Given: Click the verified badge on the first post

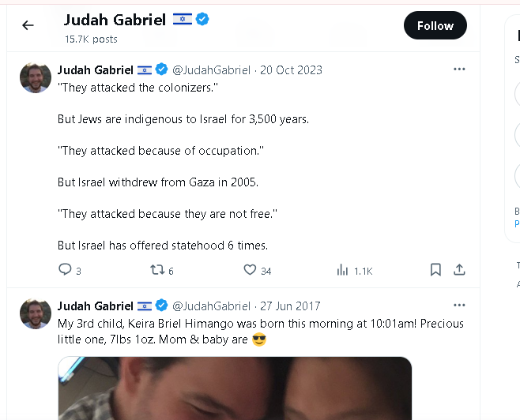Looking at the screenshot, I should [x=162, y=69].
